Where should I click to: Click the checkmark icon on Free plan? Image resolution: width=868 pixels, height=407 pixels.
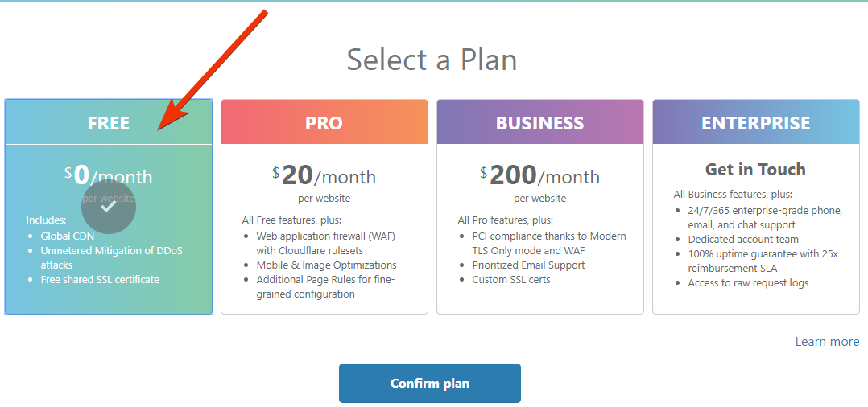pos(109,207)
